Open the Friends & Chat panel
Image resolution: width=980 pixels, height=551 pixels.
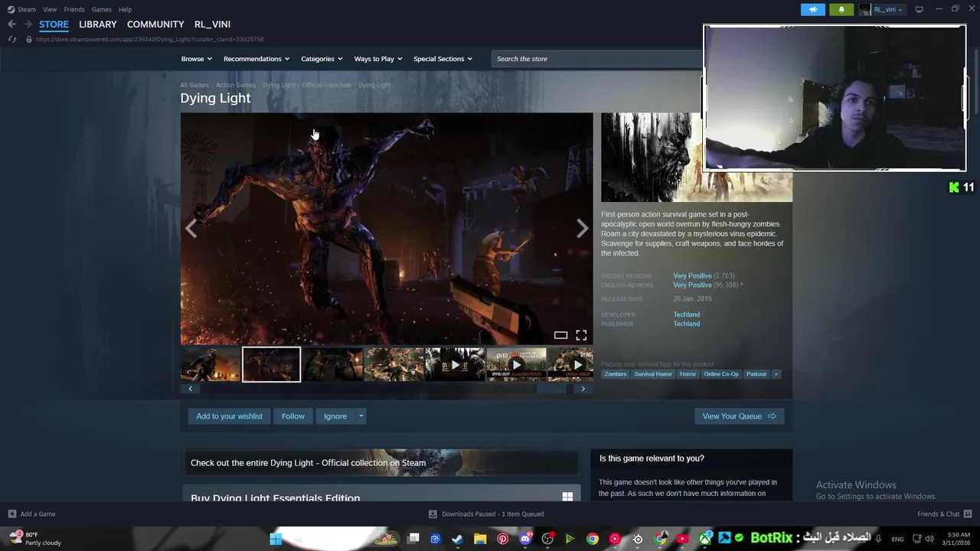944,514
